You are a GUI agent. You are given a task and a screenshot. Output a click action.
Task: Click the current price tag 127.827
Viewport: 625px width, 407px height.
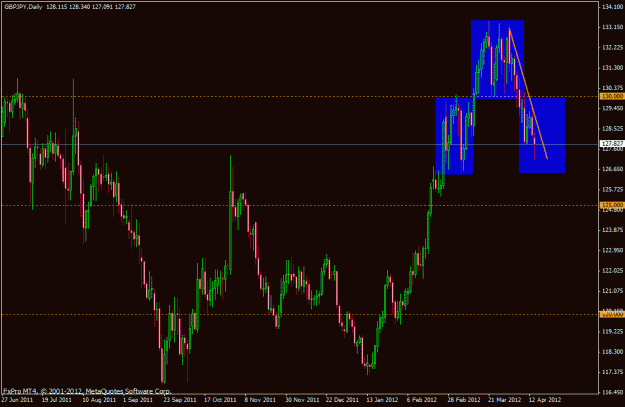coord(612,144)
